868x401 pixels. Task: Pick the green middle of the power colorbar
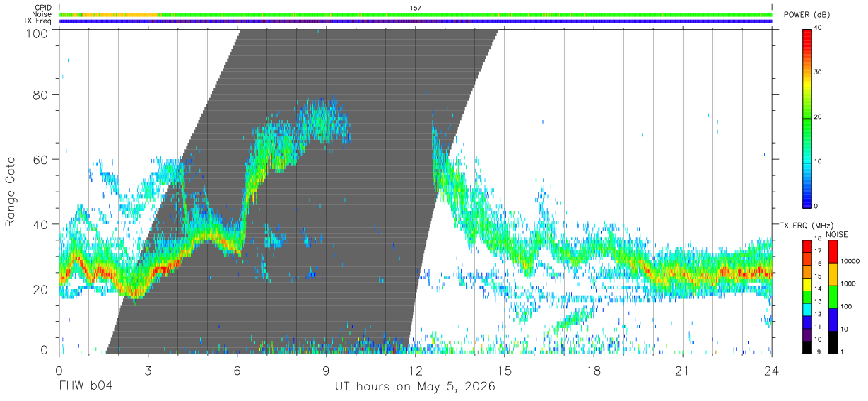point(807,117)
